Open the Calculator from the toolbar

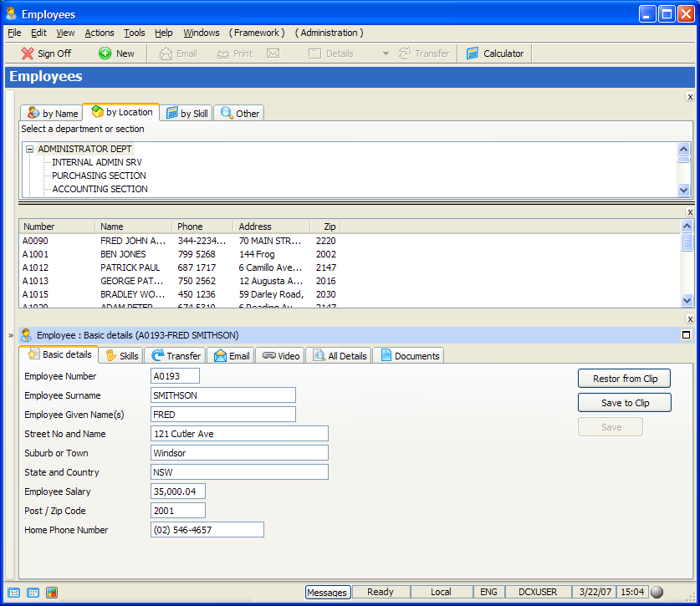495,53
